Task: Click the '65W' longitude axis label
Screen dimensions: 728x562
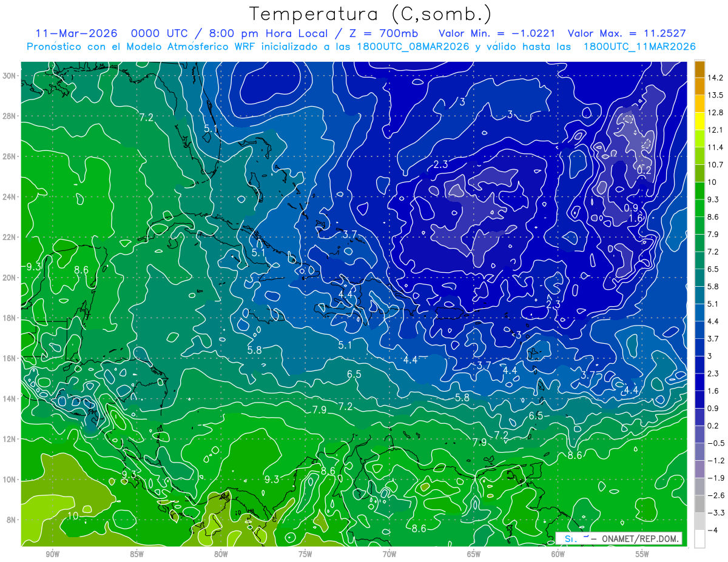Action: click(x=474, y=554)
